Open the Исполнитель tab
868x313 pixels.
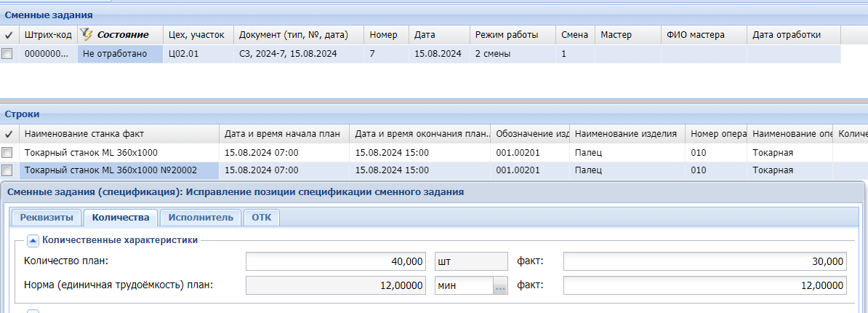[x=201, y=217]
